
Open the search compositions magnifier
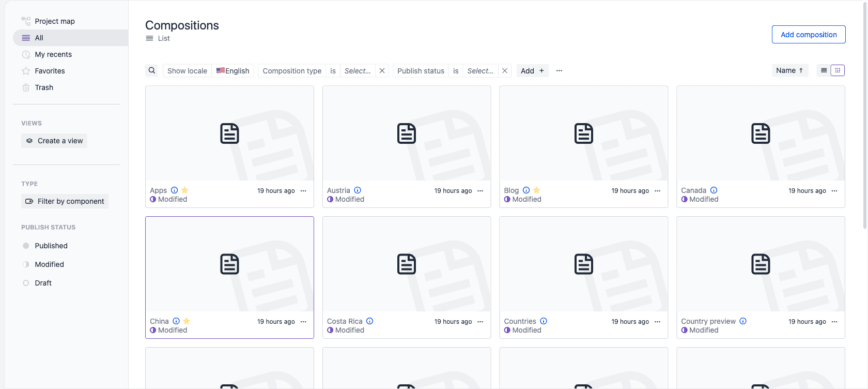tap(152, 70)
